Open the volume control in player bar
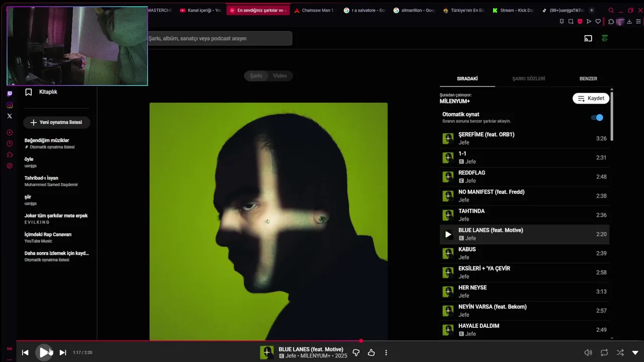 (x=588, y=352)
